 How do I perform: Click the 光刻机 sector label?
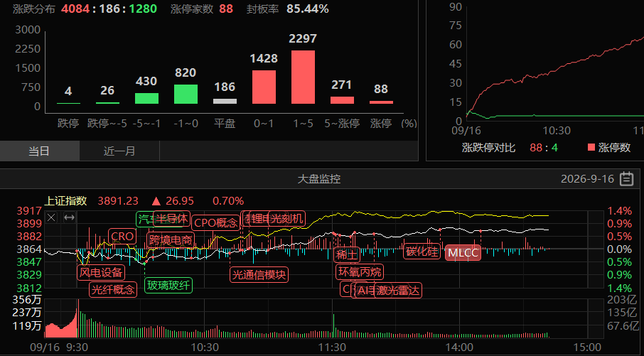tap(287, 218)
